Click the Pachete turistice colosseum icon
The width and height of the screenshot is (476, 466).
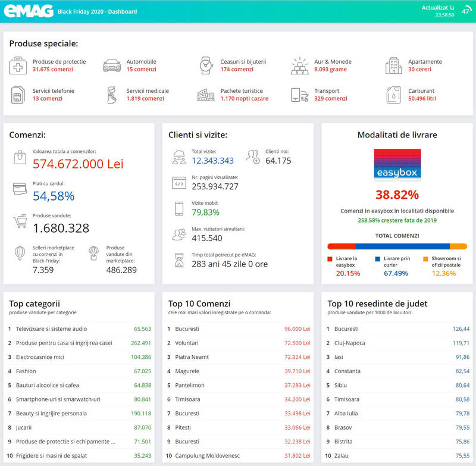click(x=206, y=95)
